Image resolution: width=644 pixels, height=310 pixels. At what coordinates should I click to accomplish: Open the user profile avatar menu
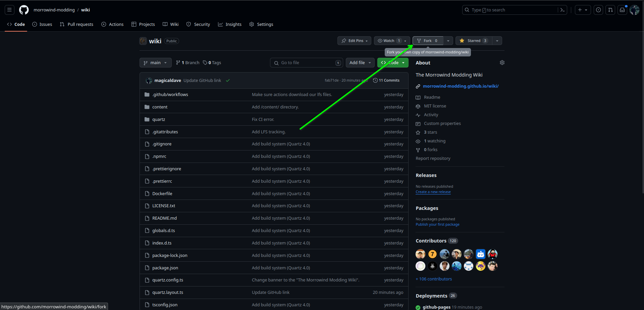634,10
